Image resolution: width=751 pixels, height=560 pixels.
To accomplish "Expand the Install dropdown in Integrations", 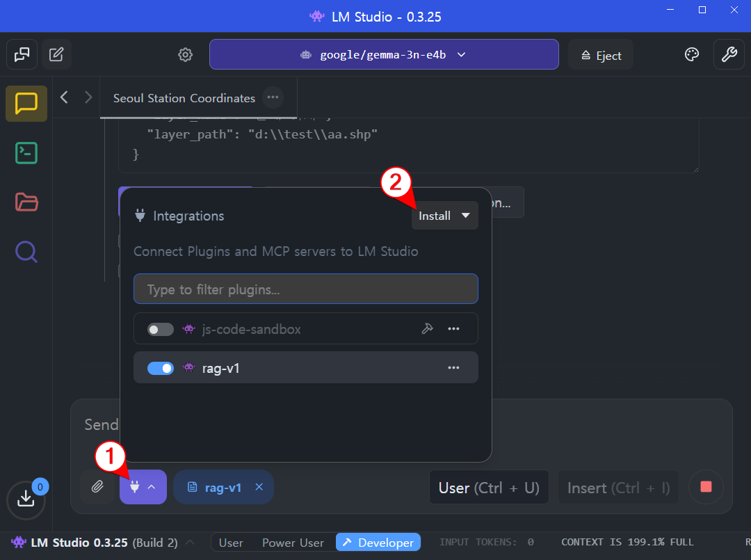I will (x=444, y=216).
